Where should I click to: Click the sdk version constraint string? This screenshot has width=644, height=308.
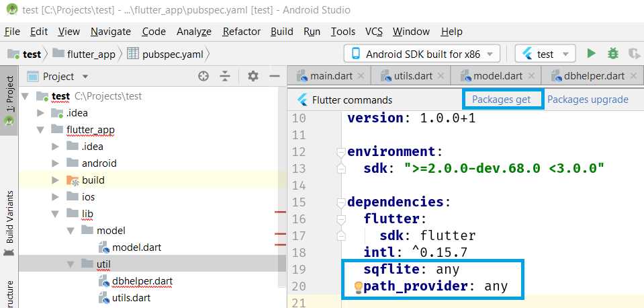(x=505, y=169)
